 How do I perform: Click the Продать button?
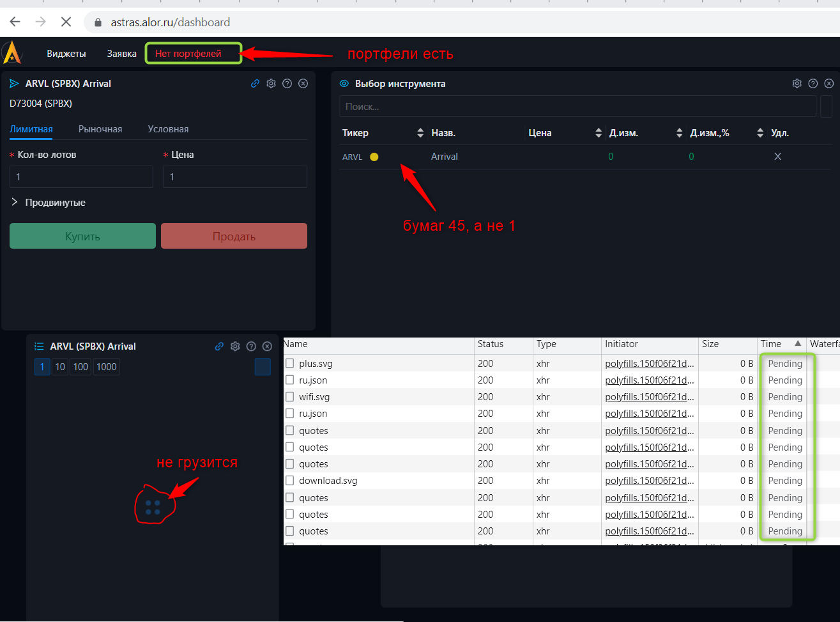tap(234, 236)
